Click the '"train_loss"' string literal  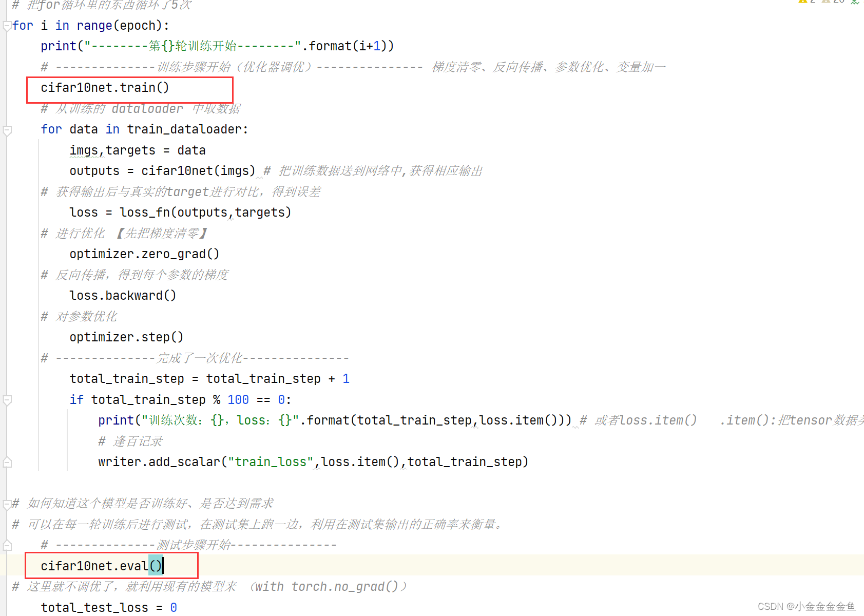click(271, 462)
